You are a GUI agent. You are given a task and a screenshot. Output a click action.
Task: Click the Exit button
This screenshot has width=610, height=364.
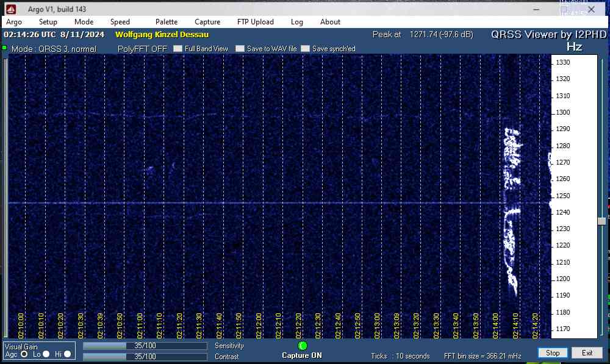587,353
